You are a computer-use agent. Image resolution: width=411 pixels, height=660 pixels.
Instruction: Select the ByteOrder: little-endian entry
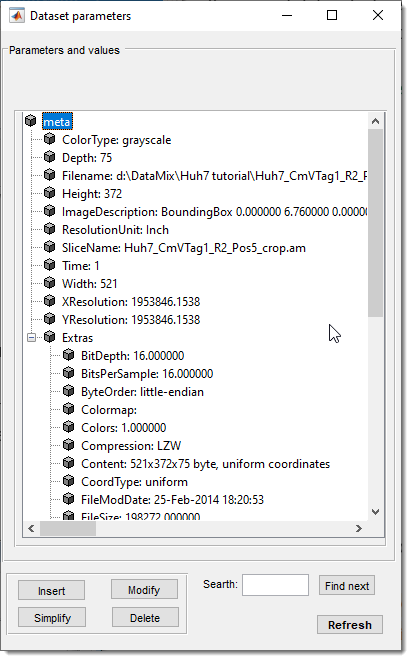coord(142,392)
